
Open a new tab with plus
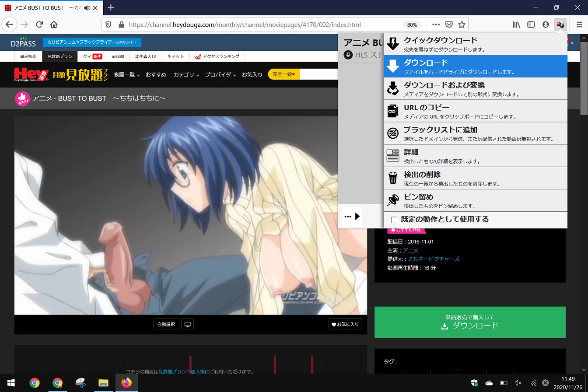111,7
